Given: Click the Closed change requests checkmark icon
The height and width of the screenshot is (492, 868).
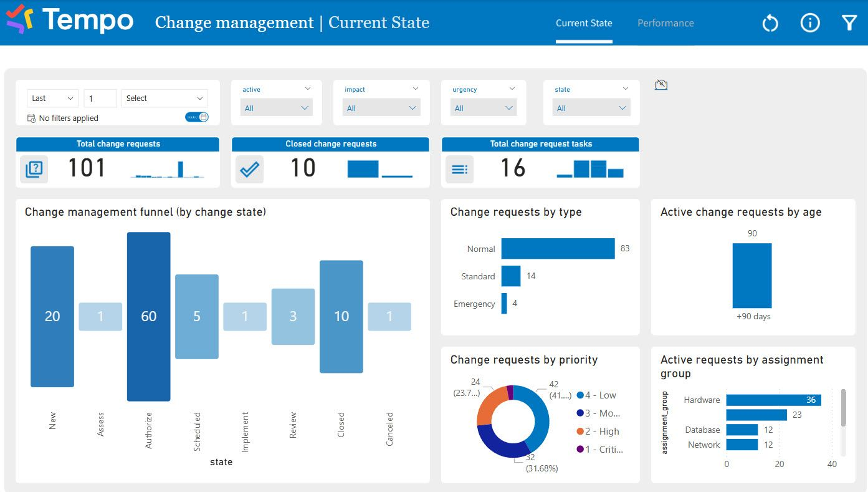Looking at the screenshot, I should tap(249, 169).
